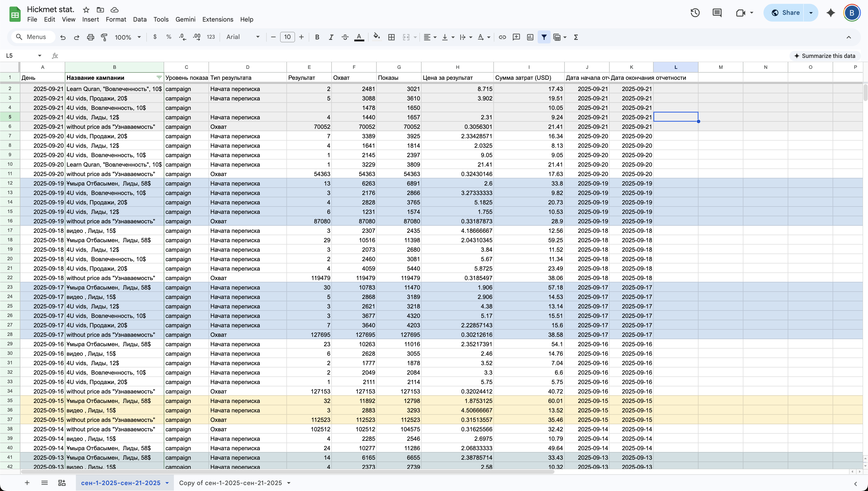Click the Menus search box
The height and width of the screenshot is (491, 868).
click(x=33, y=37)
